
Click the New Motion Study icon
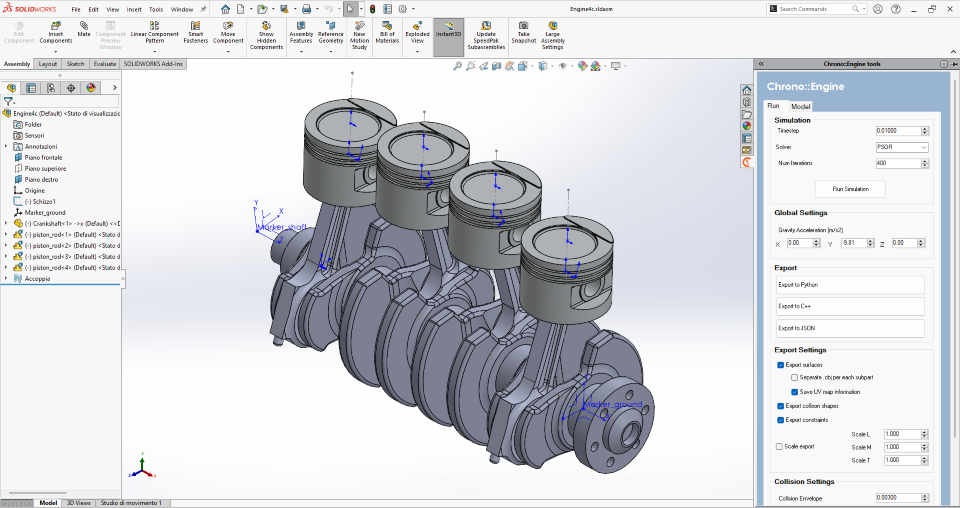360,29
